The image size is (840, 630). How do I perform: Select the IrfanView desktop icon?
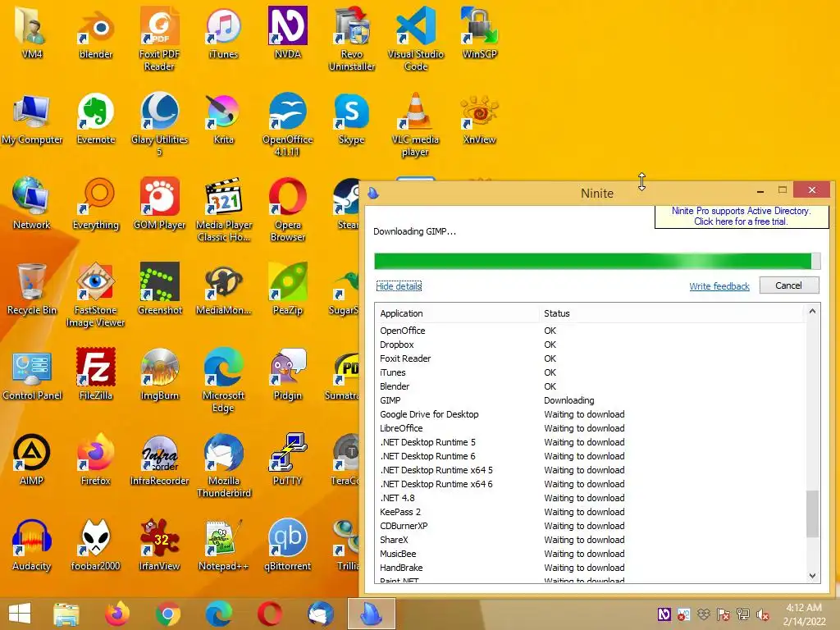pos(160,545)
